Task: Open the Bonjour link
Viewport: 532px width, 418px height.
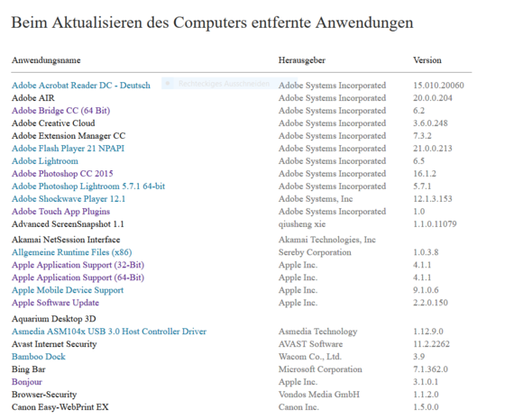Action: coord(27,382)
